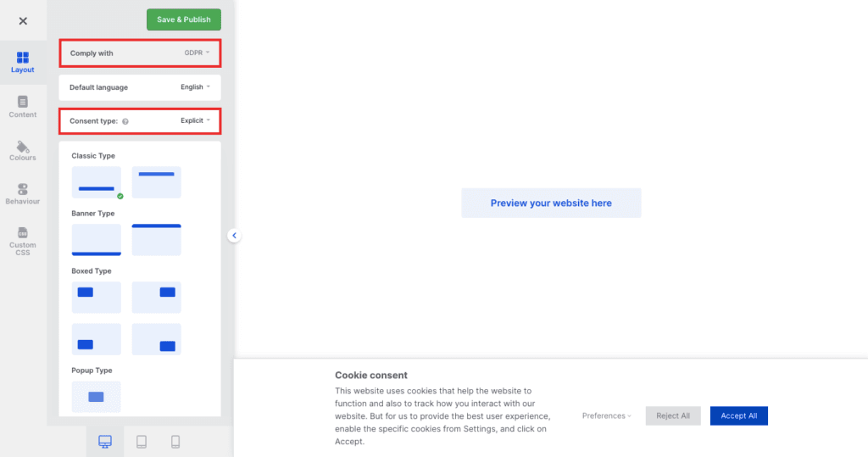Expand Preferences menu in cookie banner
Viewport: 868px width, 457px height.
(607, 416)
